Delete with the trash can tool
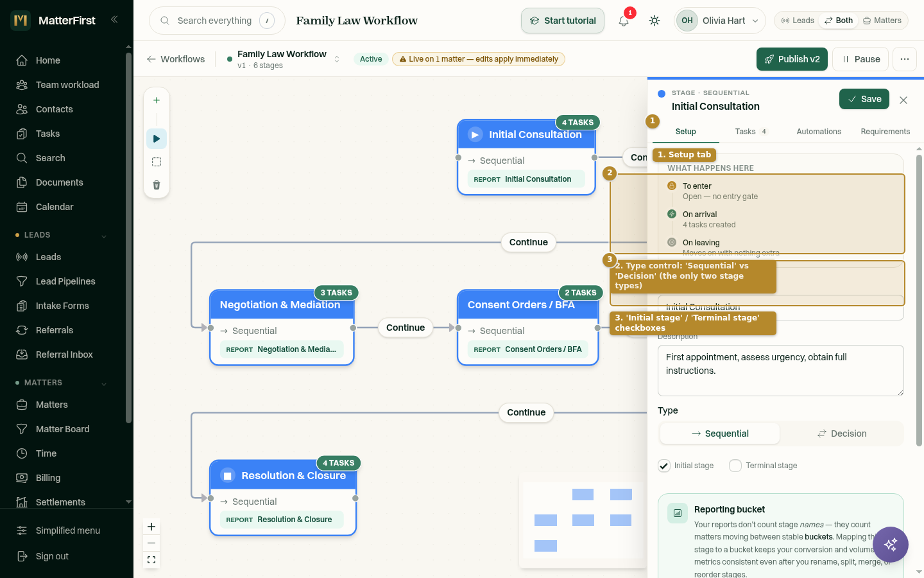This screenshot has height=578, width=924. point(157,185)
